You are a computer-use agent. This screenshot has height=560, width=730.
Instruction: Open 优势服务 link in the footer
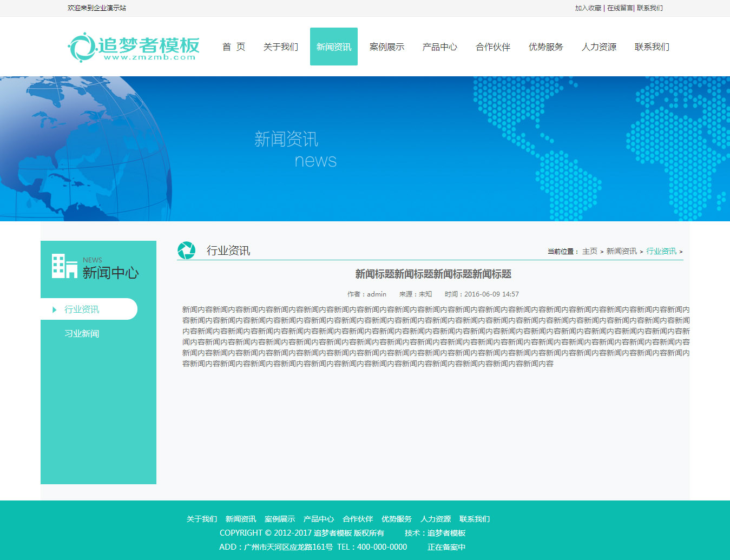pyautogui.click(x=396, y=519)
